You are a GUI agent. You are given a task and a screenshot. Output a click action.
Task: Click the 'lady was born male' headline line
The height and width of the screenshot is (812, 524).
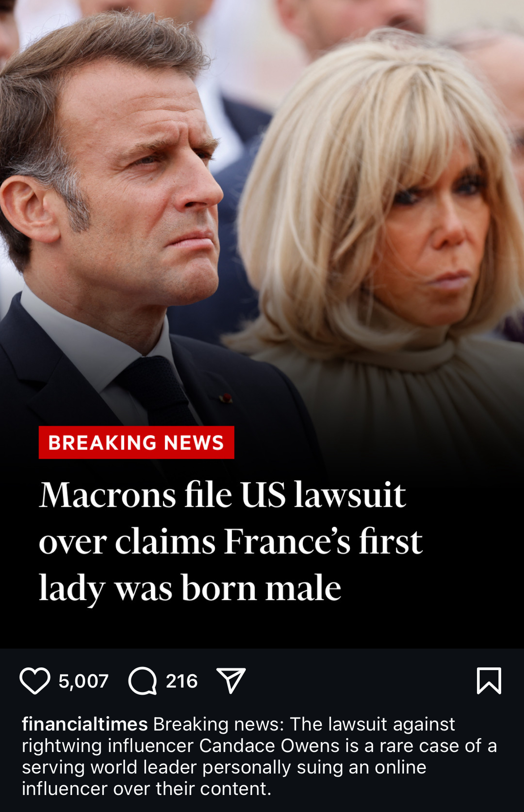pos(190,588)
